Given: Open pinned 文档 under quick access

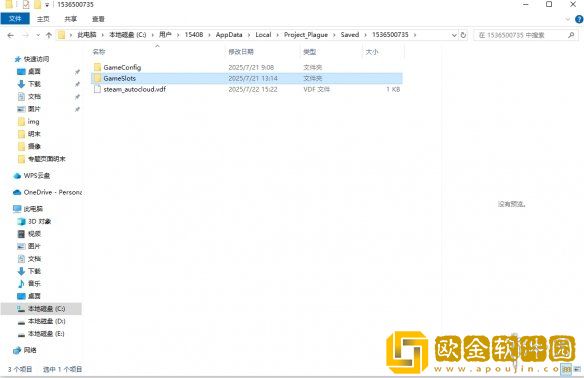Looking at the screenshot, I should [34, 96].
